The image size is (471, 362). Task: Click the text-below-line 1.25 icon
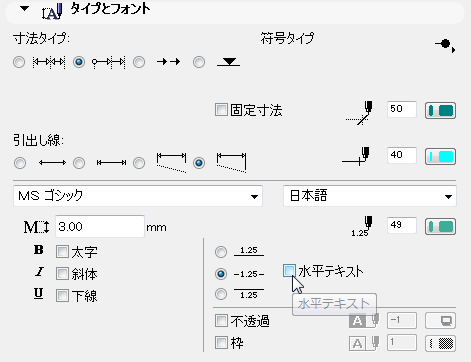[249, 294]
